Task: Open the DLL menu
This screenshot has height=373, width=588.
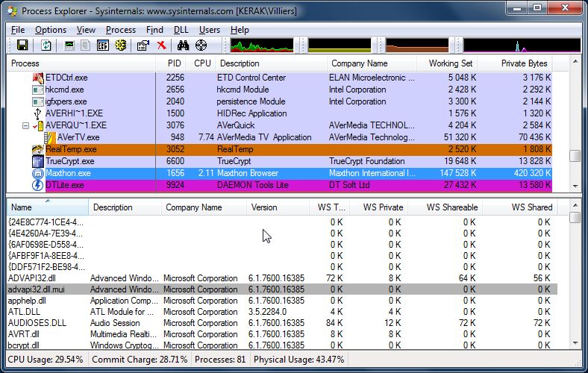Action: (x=181, y=30)
